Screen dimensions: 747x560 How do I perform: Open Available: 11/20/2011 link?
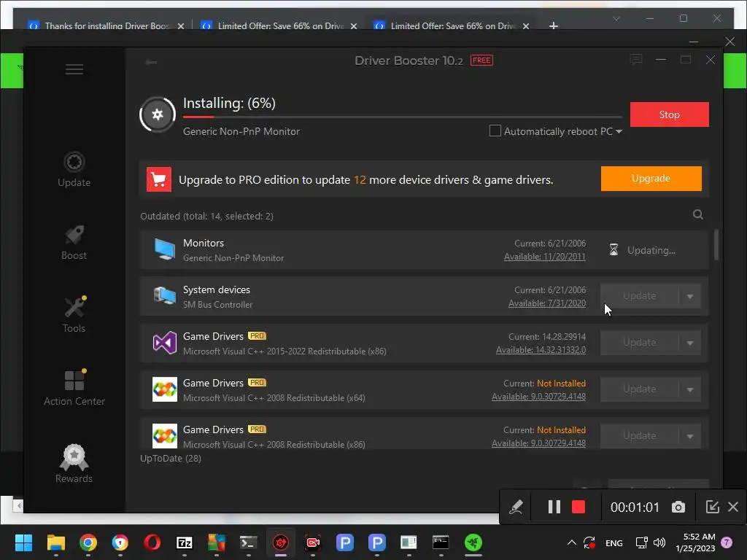(544, 256)
